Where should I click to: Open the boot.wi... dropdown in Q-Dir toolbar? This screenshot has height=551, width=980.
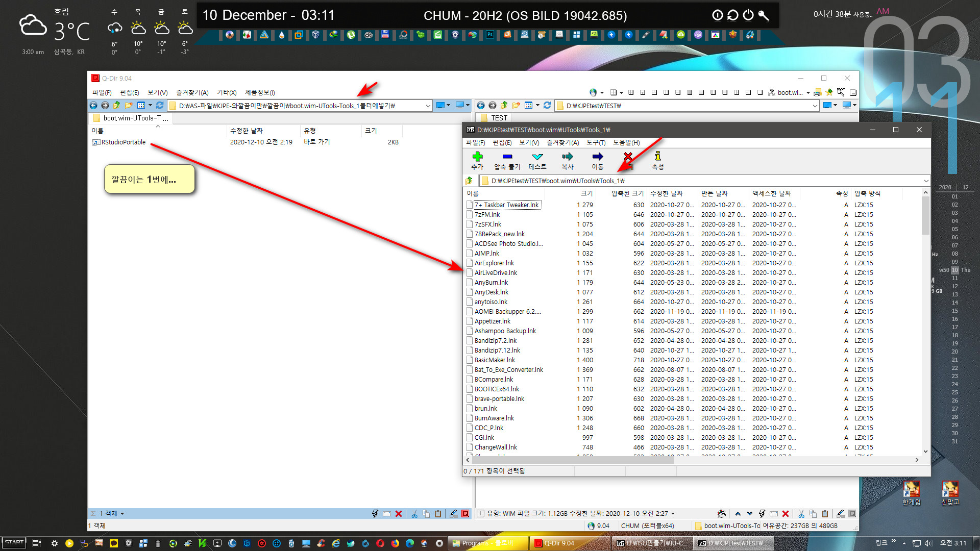(x=808, y=93)
